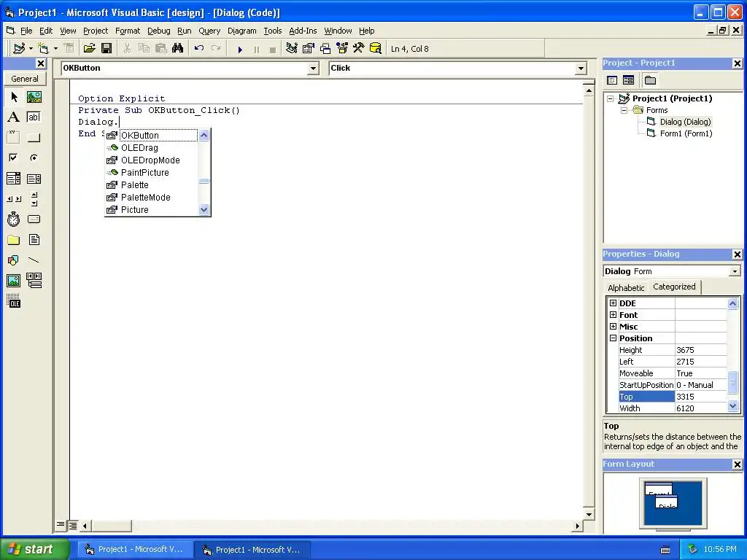Screen dimensions: 747x560
Task: Open the File menu
Action: click(x=26, y=31)
